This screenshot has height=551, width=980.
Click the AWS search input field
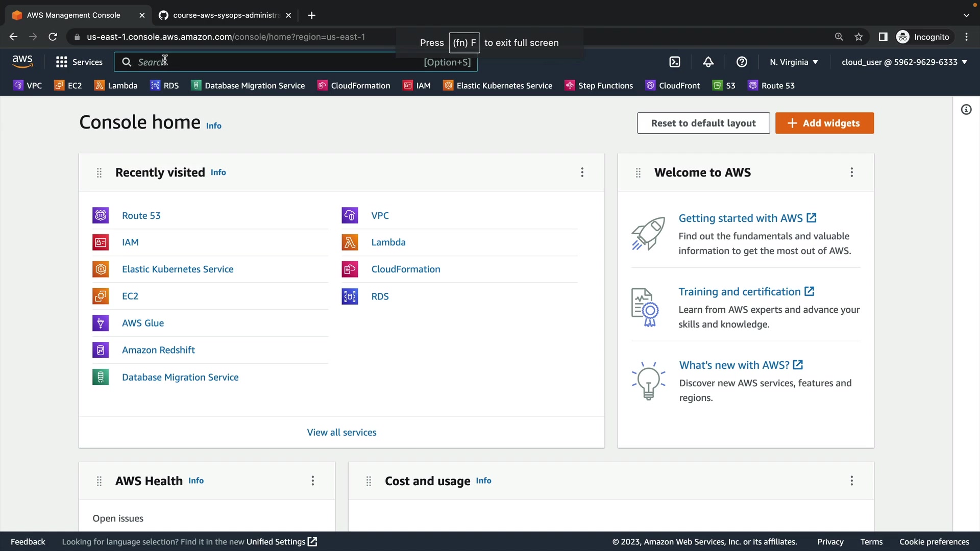tap(276, 62)
